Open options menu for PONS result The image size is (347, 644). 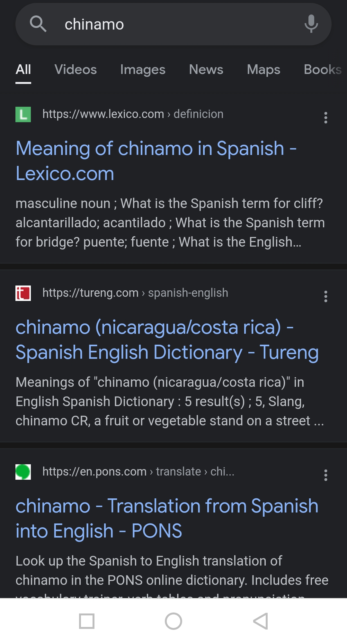click(x=325, y=475)
